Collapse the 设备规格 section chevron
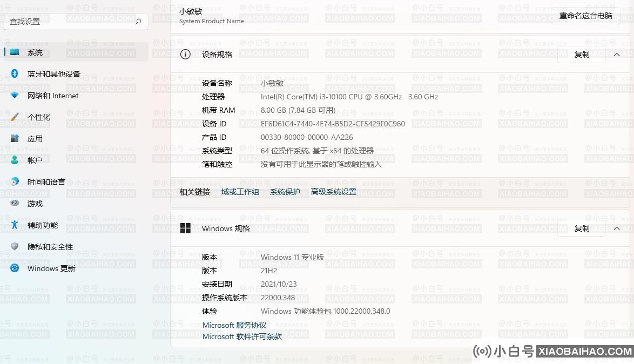 pos(617,55)
